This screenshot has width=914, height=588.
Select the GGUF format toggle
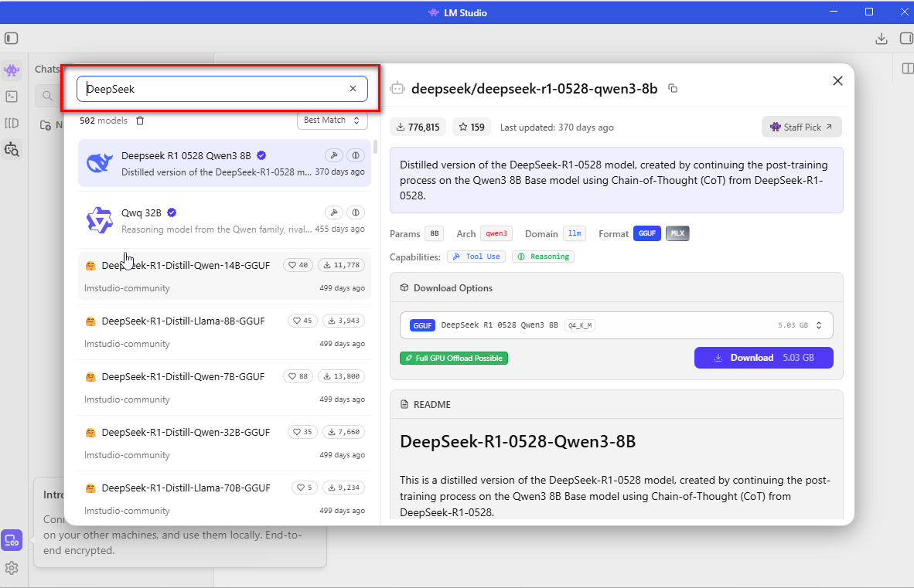click(647, 233)
